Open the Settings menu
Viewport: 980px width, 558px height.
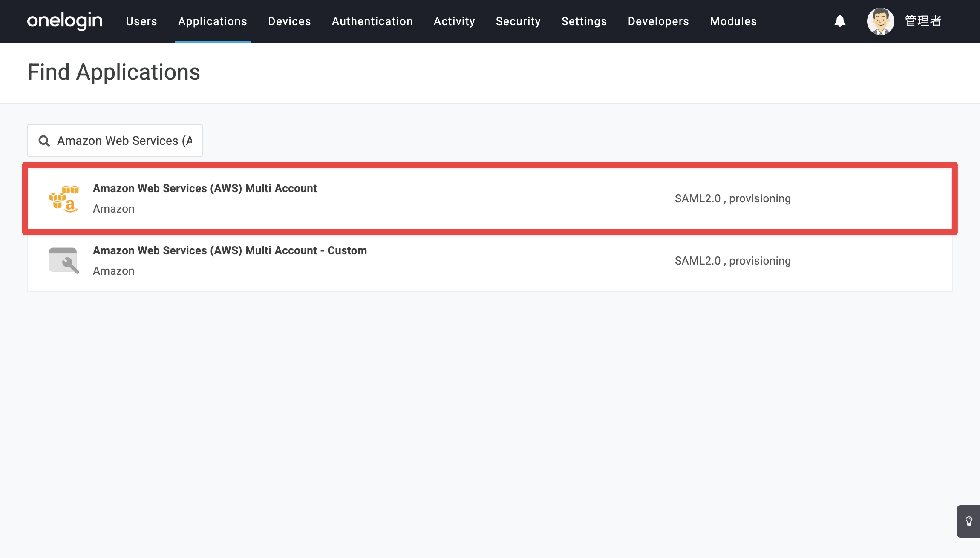click(x=584, y=21)
